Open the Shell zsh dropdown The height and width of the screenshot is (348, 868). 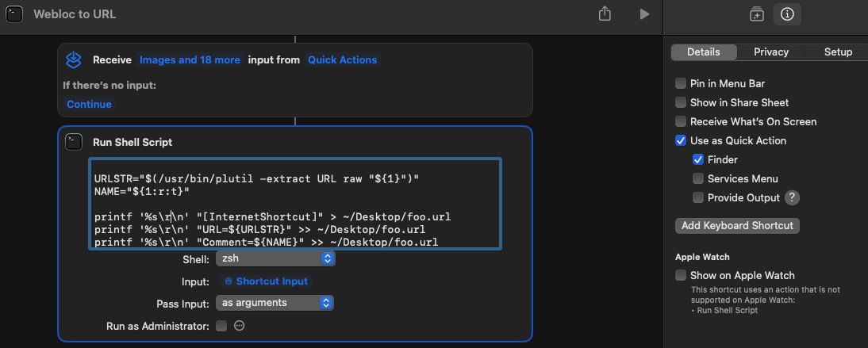point(275,259)
